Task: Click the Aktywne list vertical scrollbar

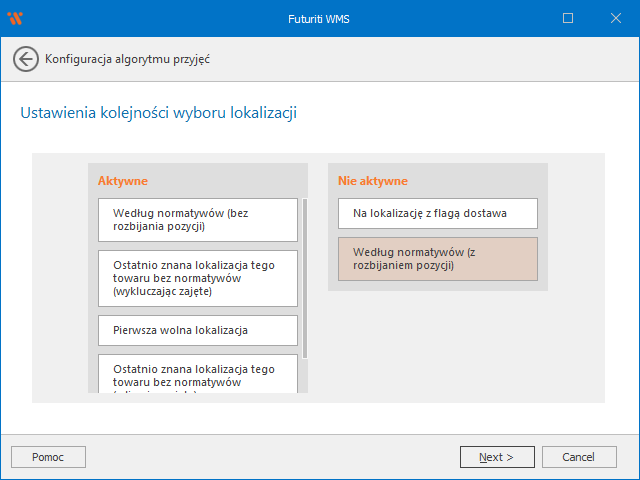Action: coord(305,280)
